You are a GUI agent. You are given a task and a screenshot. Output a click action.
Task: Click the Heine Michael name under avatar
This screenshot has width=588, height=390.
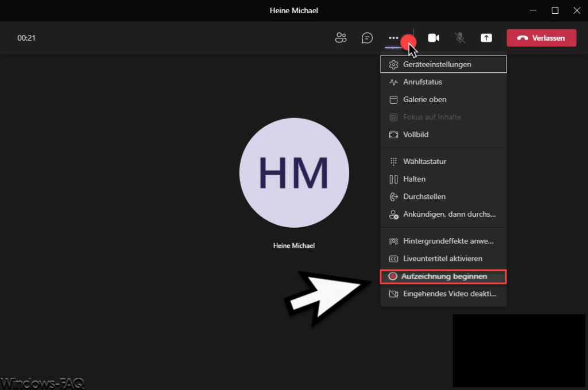(294, 246)
